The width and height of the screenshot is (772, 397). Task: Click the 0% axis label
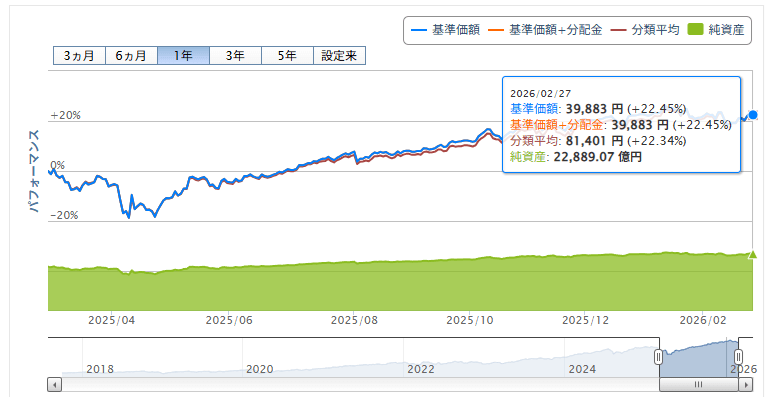pos(58,165)
